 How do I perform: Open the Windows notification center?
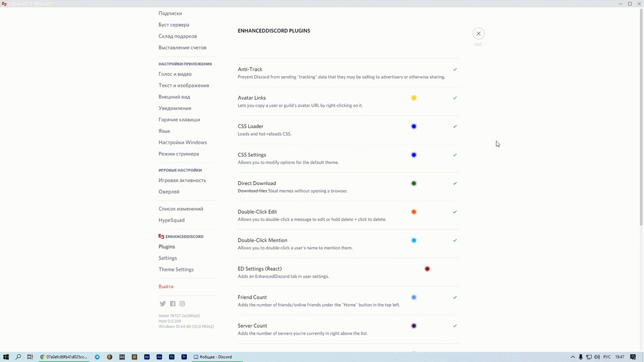point(633,357)
